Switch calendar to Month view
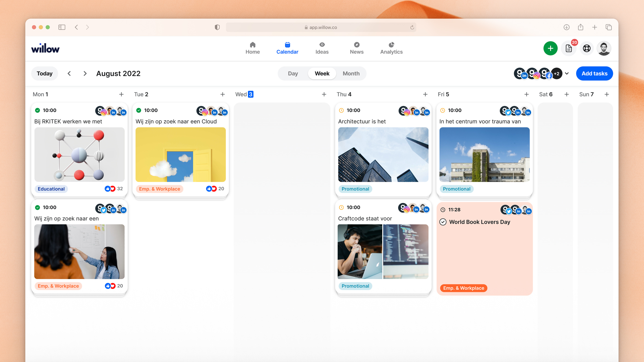Screen dimensions: 644x362 351,74
